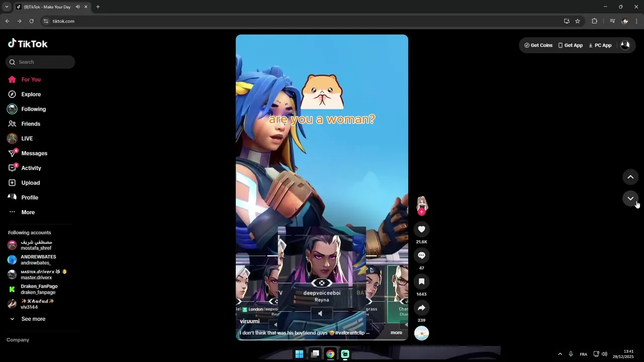The image size is (644, 362).
Task: Open the comments on the video
Action: tap(422, 255)
